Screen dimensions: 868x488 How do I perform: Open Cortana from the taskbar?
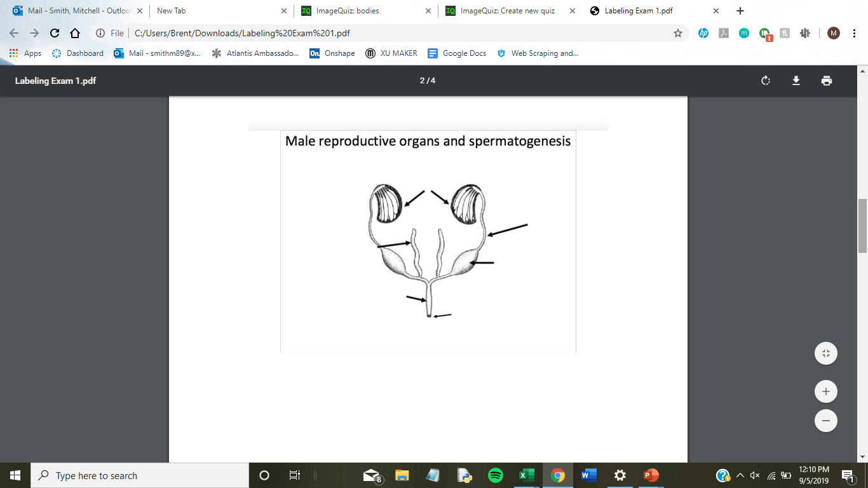(264, 475)
